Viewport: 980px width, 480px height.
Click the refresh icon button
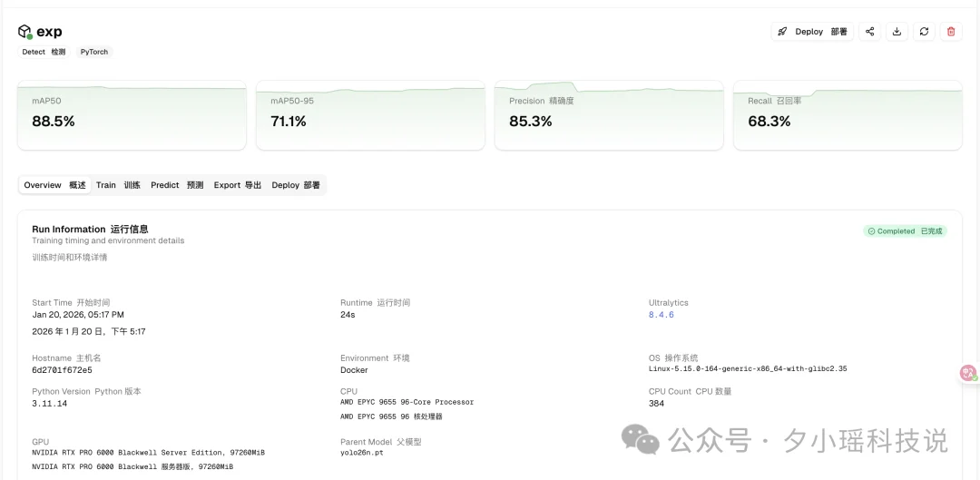pyautogui.click(x=924, y=32)
